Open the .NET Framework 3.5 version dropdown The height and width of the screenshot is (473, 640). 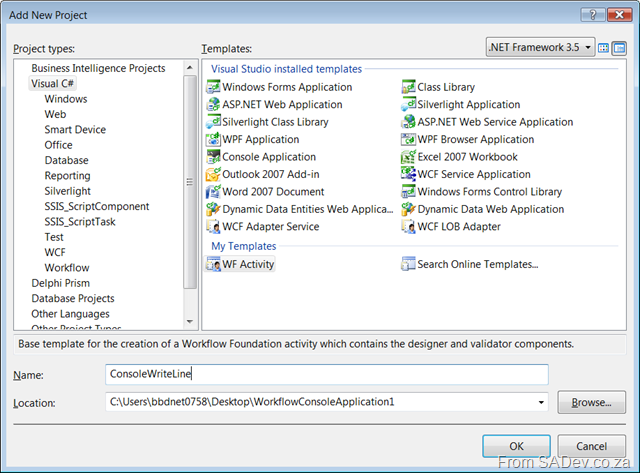540,47
